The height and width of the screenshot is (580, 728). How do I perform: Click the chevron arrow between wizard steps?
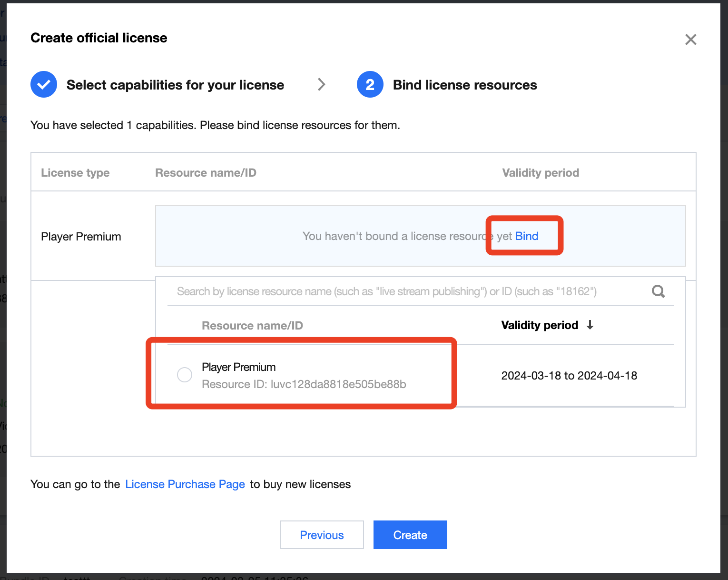pos(322,85)
